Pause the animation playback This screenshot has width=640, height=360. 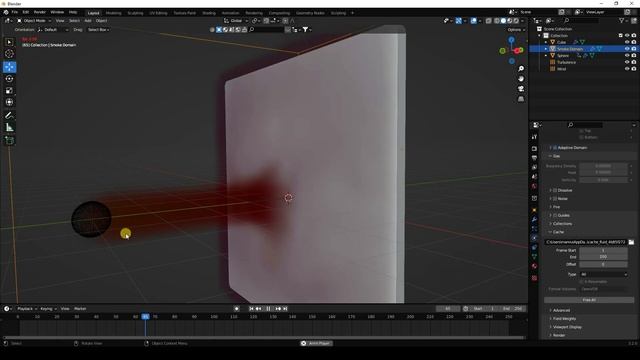coord(268,309)
